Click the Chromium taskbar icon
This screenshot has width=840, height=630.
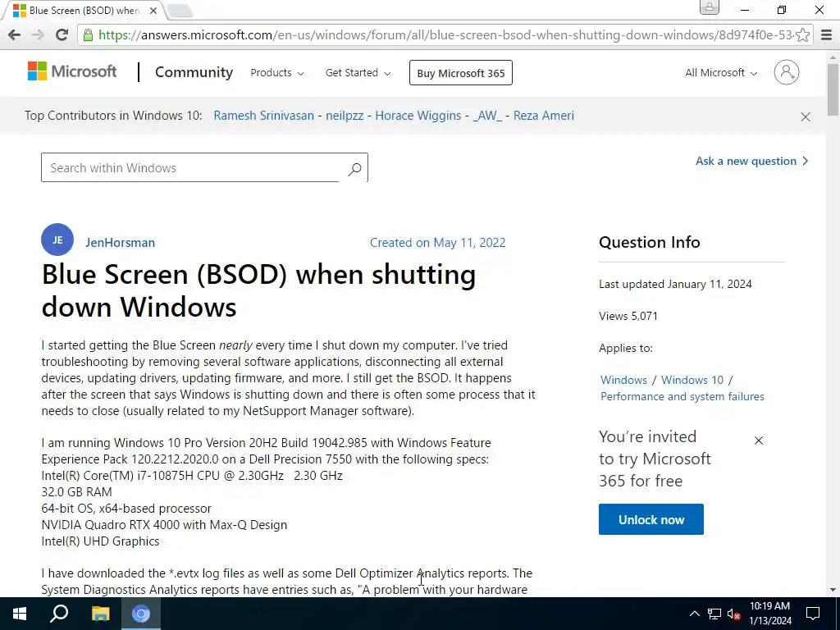click(141, 614)
